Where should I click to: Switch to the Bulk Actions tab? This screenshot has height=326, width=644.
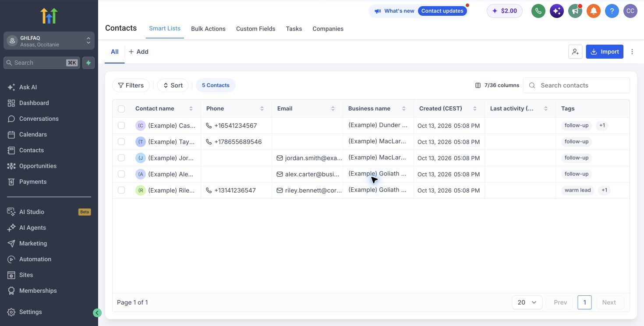click(208, 29)
